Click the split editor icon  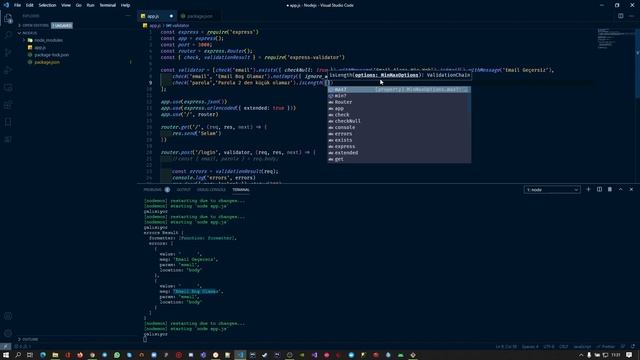[x=620, y=16]
